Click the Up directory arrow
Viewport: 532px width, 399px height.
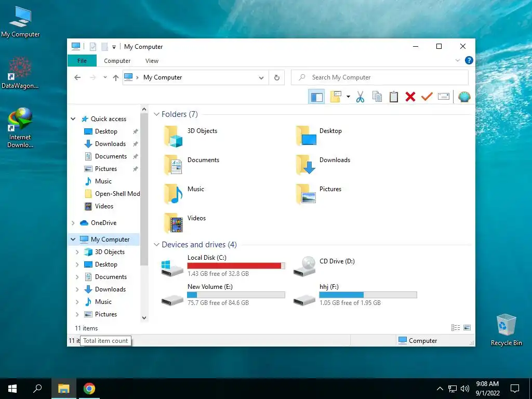coord(116,78)
